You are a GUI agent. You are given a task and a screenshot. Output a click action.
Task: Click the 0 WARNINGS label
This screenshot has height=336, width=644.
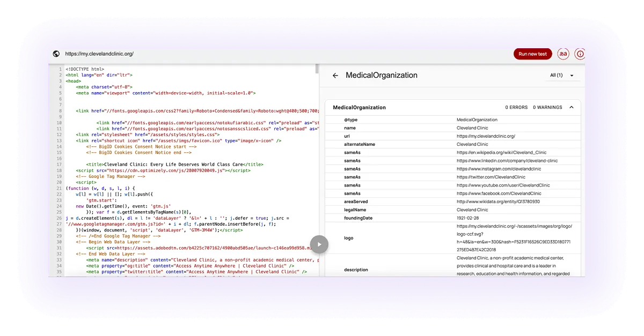(x=549, y=107)
